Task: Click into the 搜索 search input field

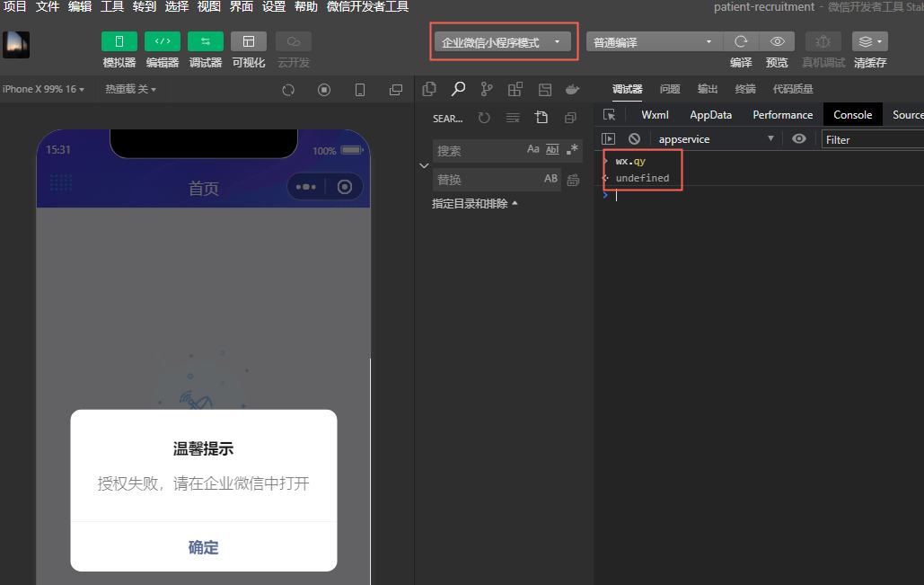Action: click(x=479, y=151)
